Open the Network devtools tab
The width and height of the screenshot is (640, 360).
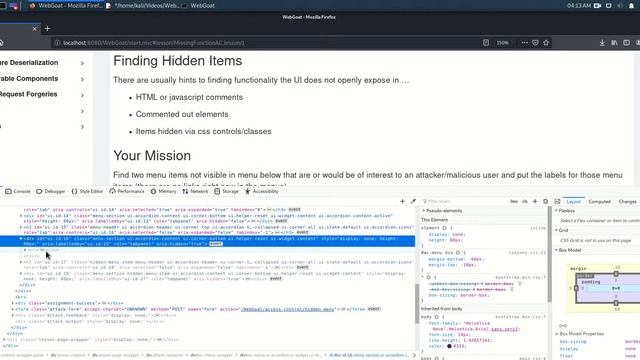195,191
